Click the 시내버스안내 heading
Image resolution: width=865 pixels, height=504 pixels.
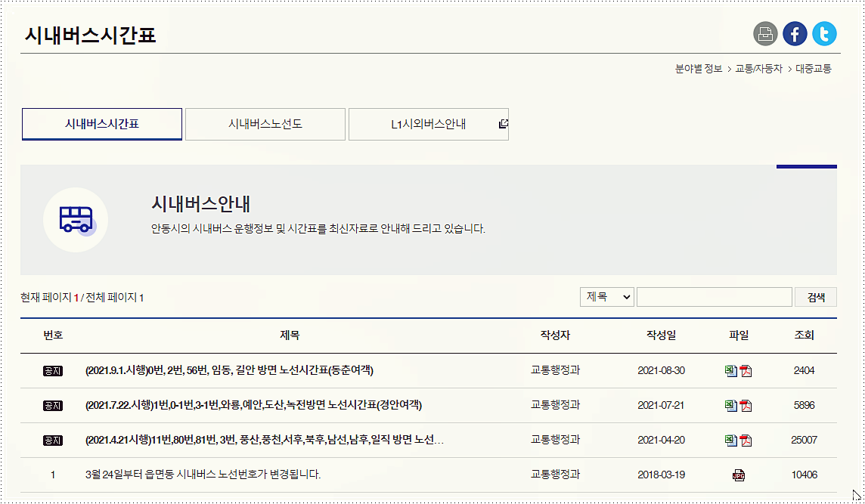pyautogui.click(x=201, y=204)
